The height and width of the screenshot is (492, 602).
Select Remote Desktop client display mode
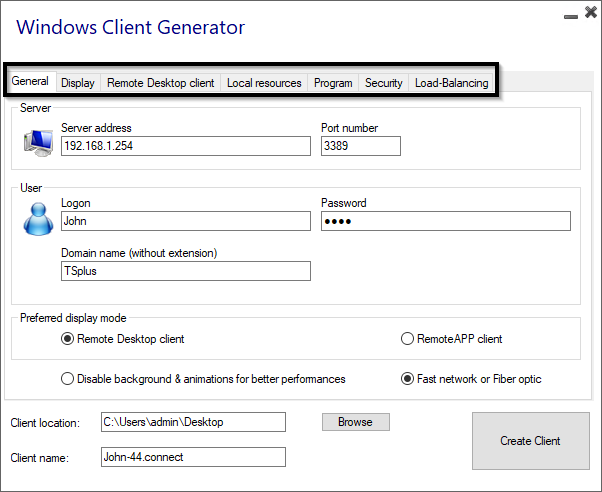[x=68, y=339]
